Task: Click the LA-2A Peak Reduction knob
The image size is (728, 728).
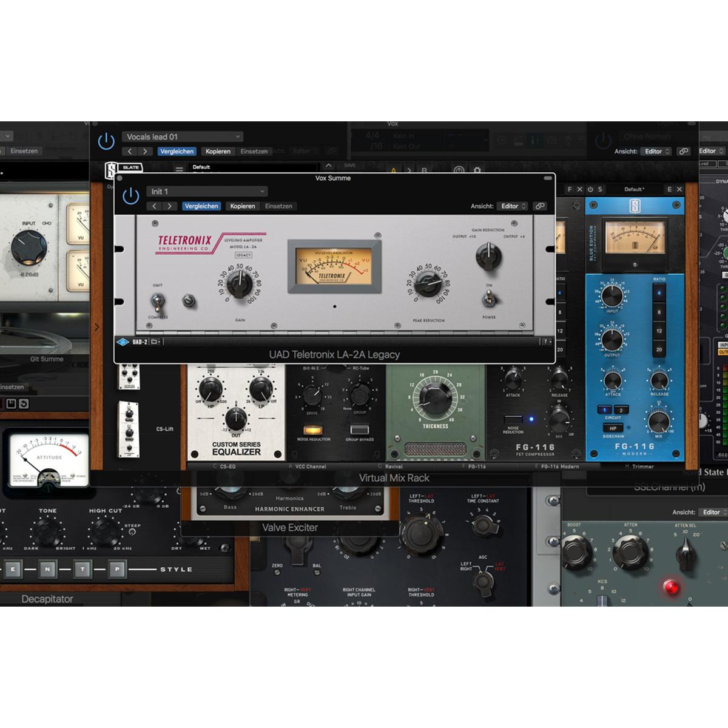Action: click(x=428, y=283)
